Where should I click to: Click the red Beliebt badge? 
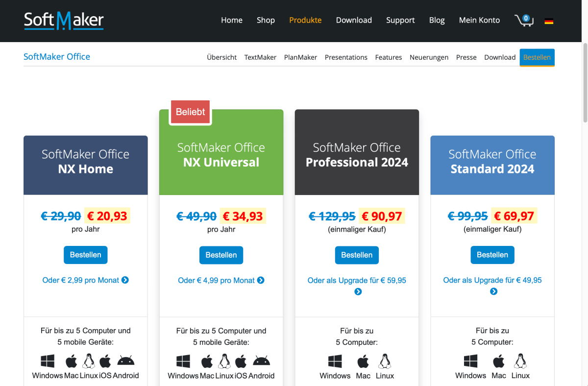click(x=191, y=112)
